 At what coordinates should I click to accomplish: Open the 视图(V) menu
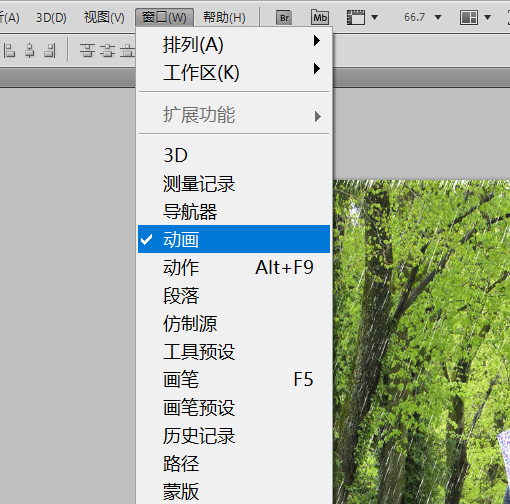click(x=104, y=17)
